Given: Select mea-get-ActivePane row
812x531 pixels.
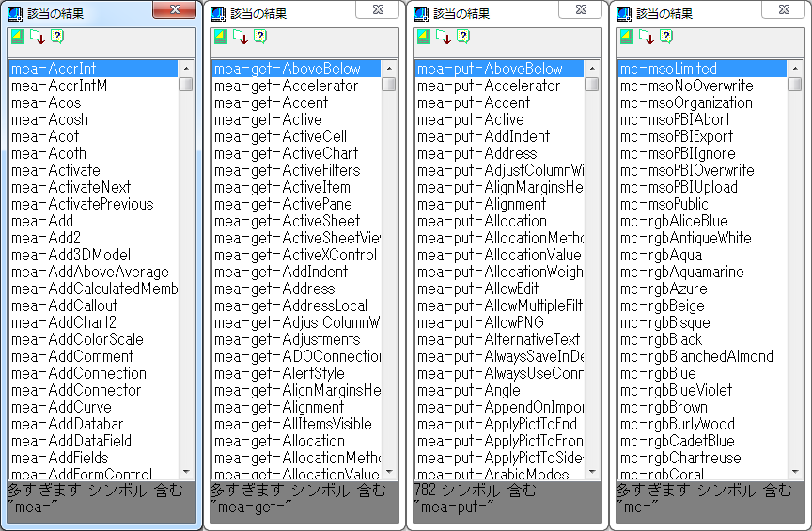Looking at the screenshot, I should click(x=296, y=204).
